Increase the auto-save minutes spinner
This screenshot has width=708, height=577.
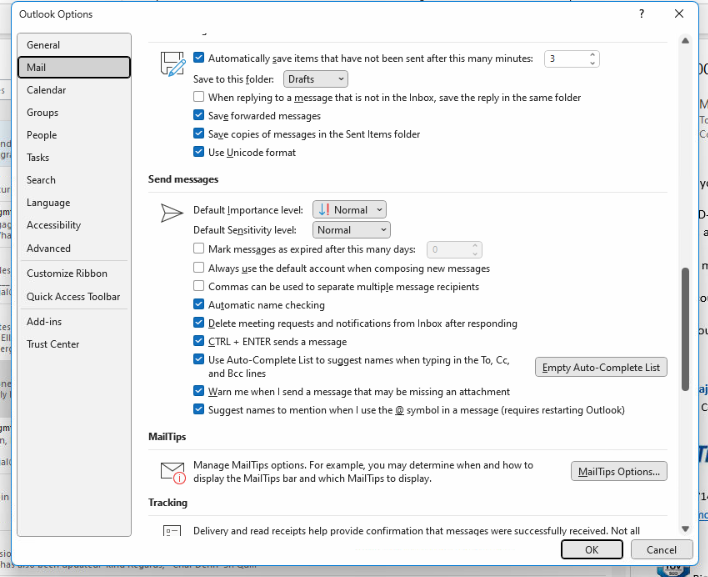click(x=592, y=55)
